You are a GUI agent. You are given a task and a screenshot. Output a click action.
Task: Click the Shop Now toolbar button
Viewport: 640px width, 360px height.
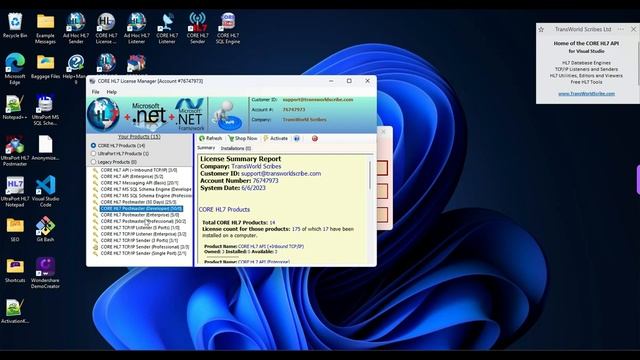point(243,138)
